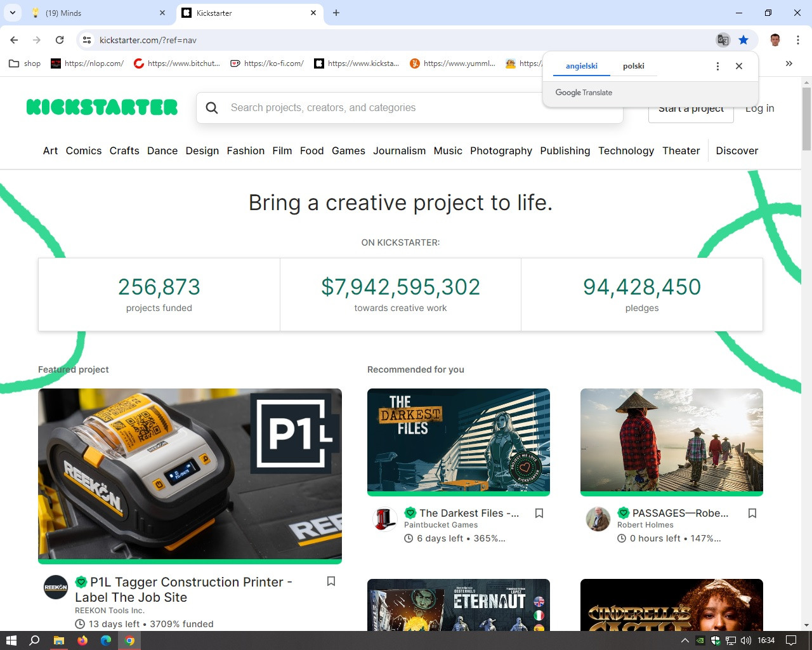View site information icon

pos(87,40)
